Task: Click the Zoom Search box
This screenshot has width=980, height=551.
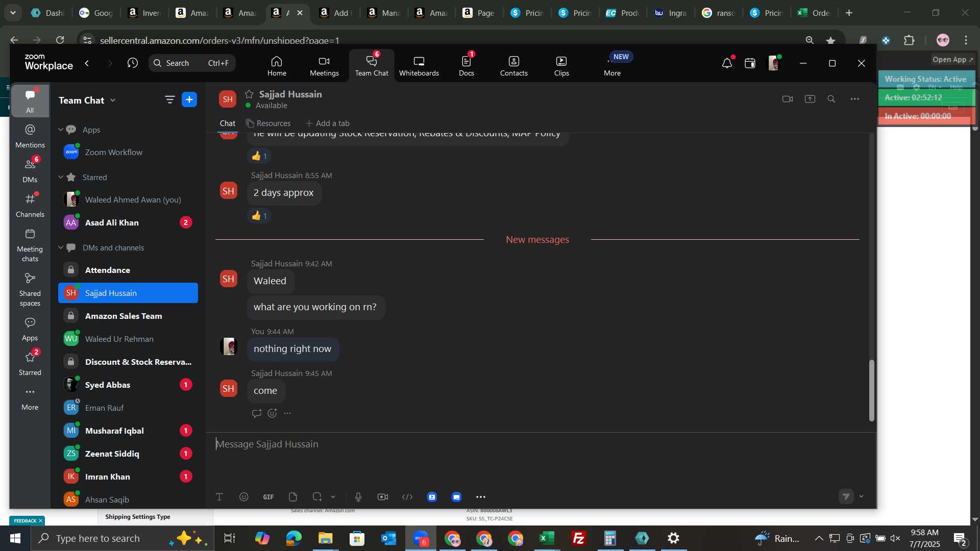Action: click(x=192, y=63)
